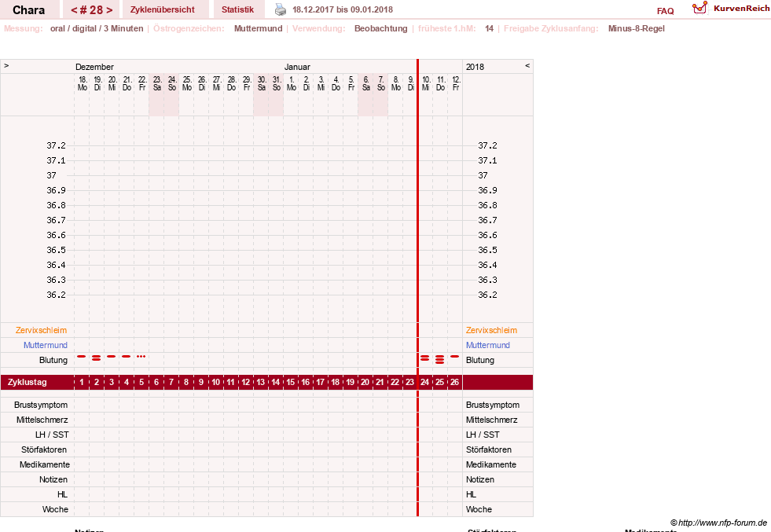
Task: Click the left Muttermund label
Action: click(x=46, y=345)
